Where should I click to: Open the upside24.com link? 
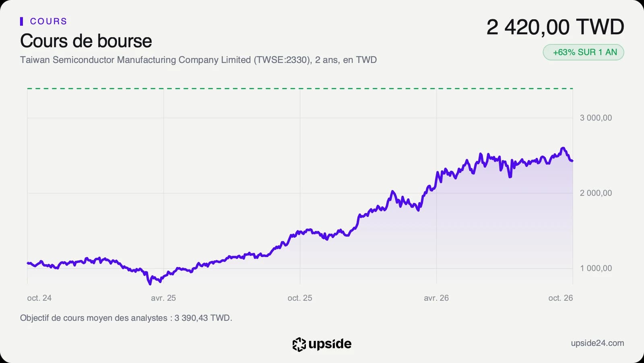pos(597,343)
